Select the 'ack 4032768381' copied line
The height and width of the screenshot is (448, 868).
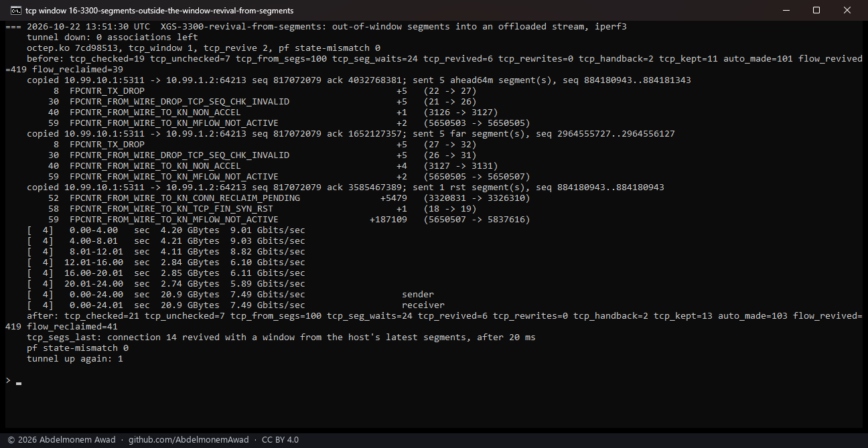click(359, 80)
